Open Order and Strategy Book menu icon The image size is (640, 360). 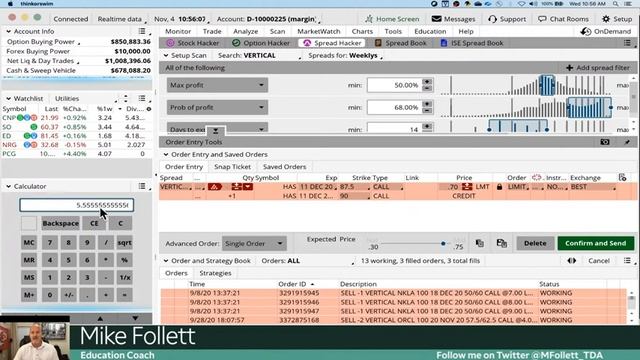(627, 261)
